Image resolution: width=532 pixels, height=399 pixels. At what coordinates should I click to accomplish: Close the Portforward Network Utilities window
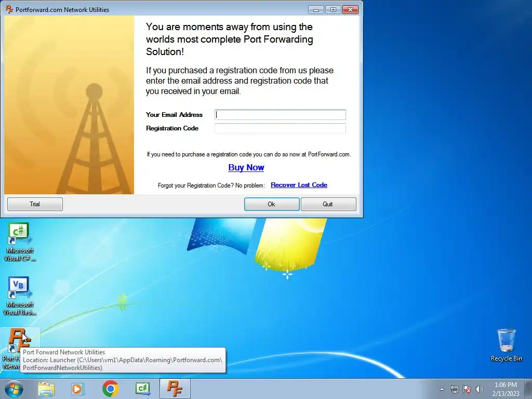click(351, 9)
